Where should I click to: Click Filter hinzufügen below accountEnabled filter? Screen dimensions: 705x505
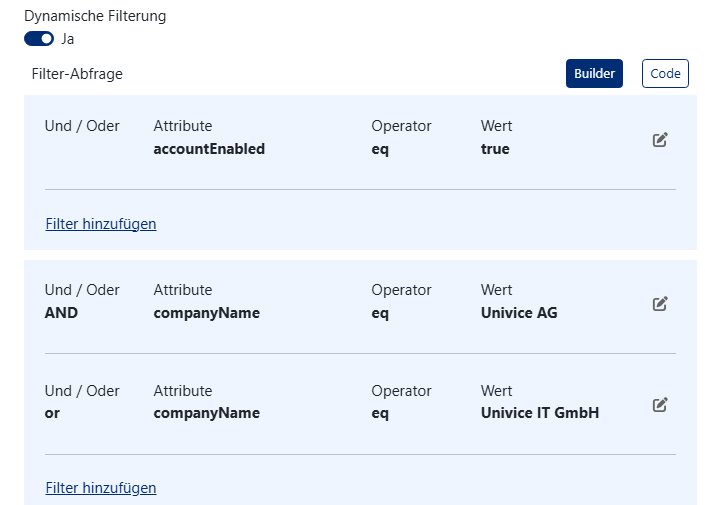[x=101, y=224]
